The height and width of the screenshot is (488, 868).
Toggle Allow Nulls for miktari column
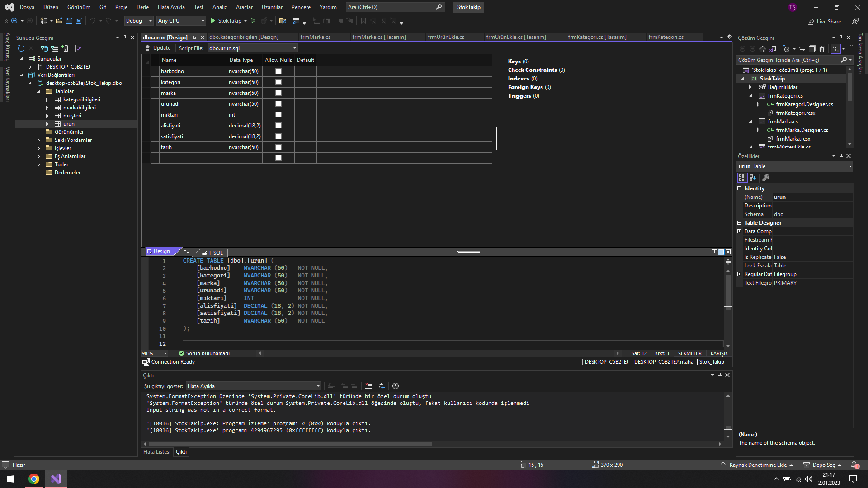point(278,115)
